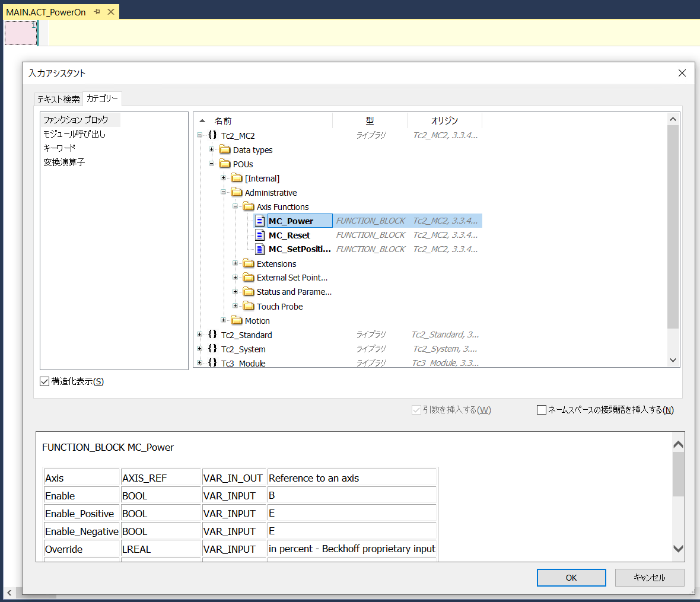Click the editor horizontal scroll-left arrow
This screenshot has width=700, height=602.
click(x=9, y=593)
